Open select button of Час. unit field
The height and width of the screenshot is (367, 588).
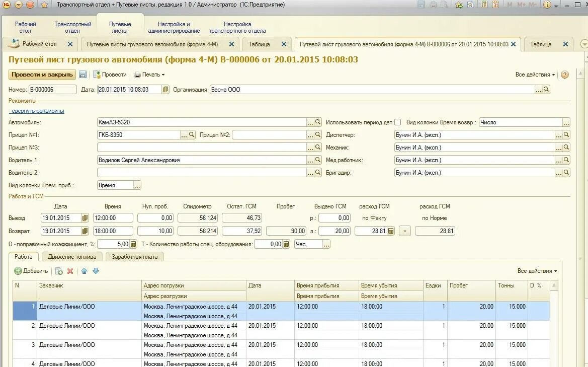point(326,244)
